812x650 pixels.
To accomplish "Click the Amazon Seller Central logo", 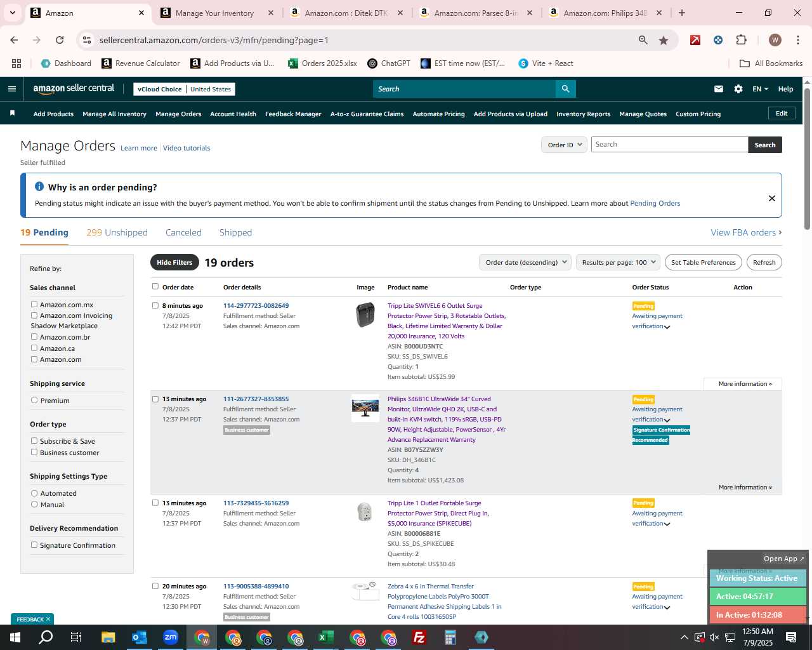I will tap(74, 89).
